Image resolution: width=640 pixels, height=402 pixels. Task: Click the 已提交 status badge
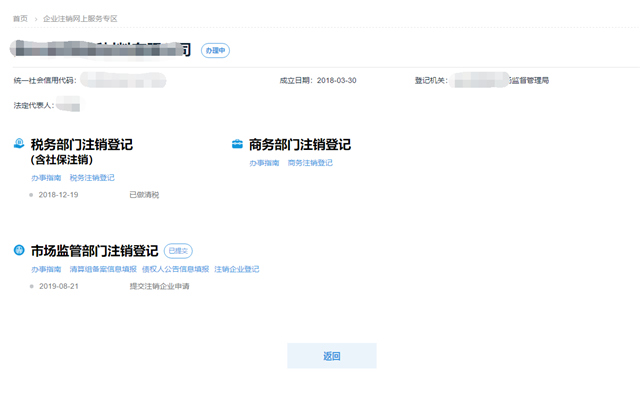[178, 251]
